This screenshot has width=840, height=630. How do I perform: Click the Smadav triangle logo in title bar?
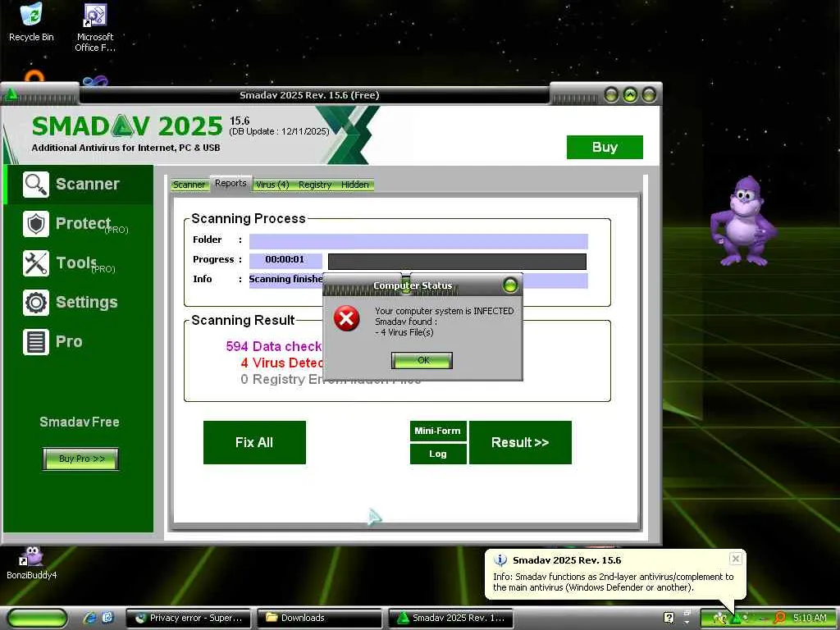tap(11, 95)
